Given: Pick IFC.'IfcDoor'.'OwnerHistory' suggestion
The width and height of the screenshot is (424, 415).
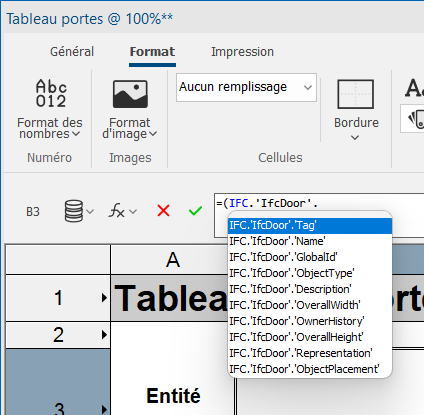Looking at the screenshot, I should click(x=310, y=321).
